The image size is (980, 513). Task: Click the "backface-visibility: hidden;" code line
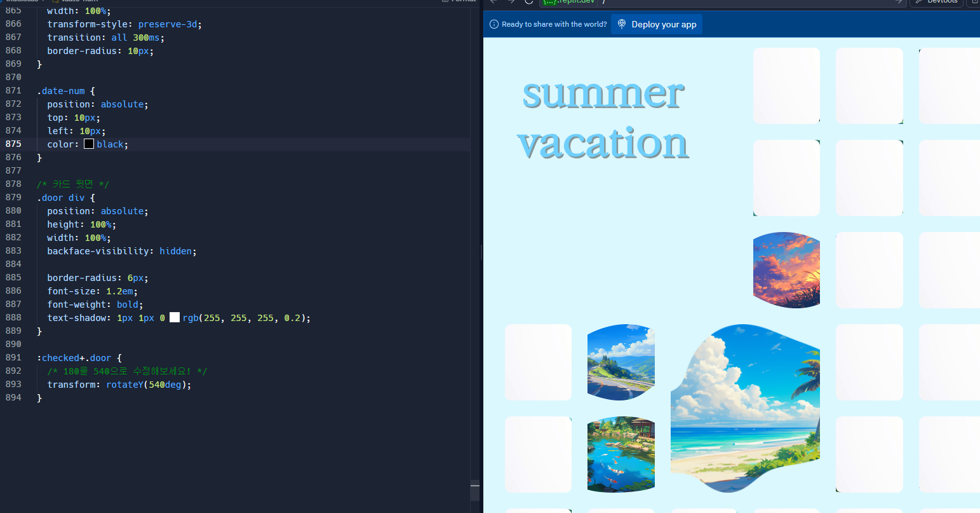122,251
